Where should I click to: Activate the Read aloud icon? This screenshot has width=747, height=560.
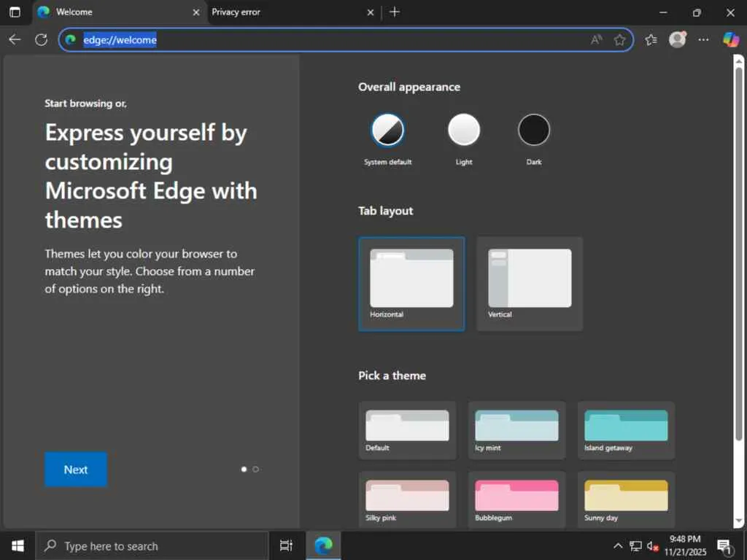point(597,40)
